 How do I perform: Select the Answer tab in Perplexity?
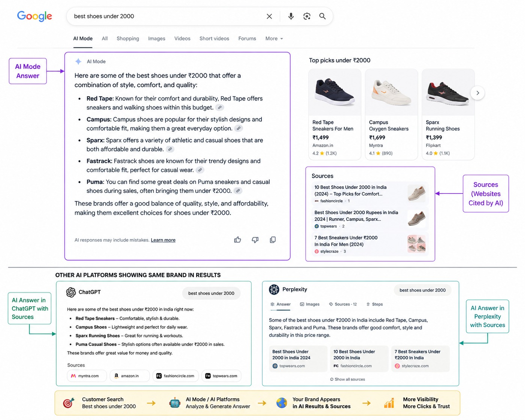tap(280, 304)
